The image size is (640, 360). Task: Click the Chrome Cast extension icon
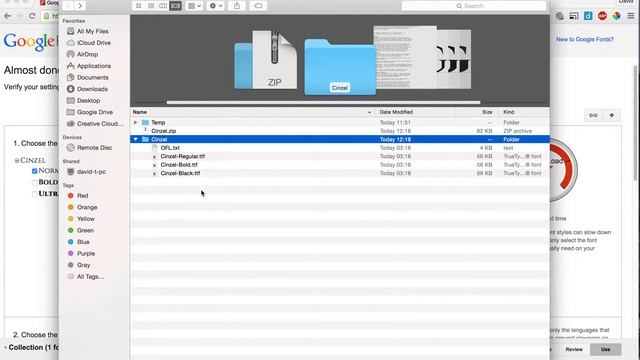pos(574,16)
